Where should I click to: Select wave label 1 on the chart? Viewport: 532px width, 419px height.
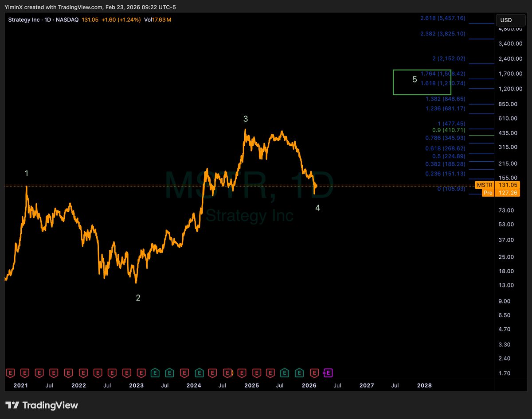point(27,173)
